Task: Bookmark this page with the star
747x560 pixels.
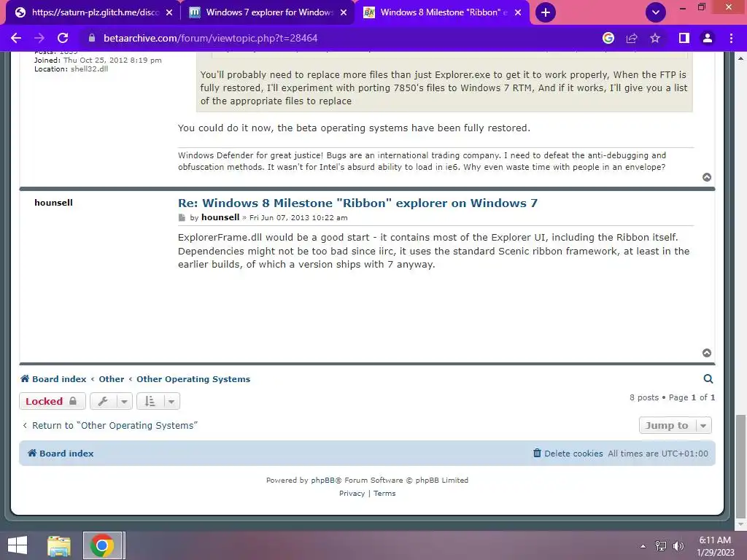Action: tap(655, 38)
